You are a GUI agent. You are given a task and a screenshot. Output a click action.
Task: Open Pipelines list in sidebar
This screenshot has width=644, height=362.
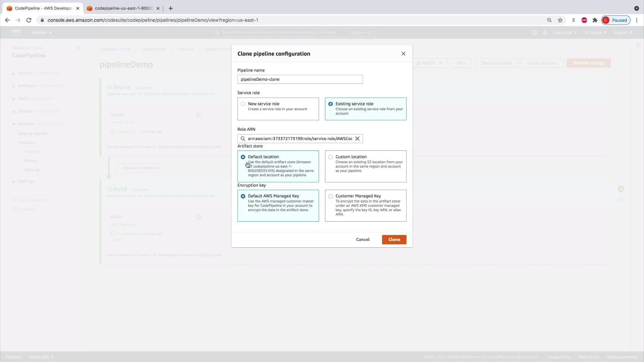pyautogui.click(x=26, y=143)
